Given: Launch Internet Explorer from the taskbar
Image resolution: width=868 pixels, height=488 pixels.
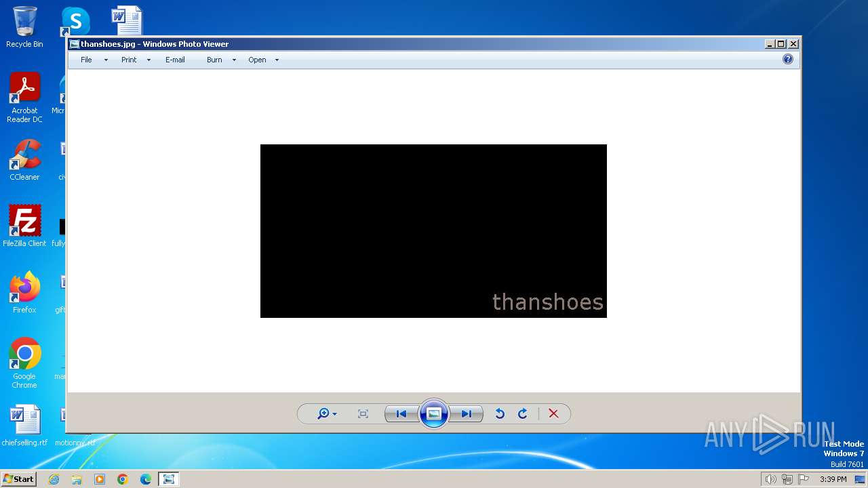Looking at the screenshot, I should point(54,479).
